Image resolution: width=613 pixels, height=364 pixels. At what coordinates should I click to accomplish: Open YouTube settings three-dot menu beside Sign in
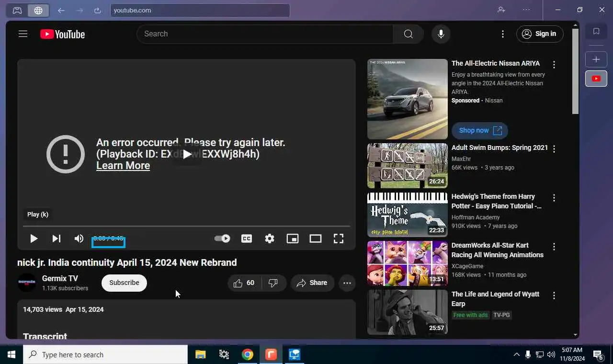tap(502, 34)
